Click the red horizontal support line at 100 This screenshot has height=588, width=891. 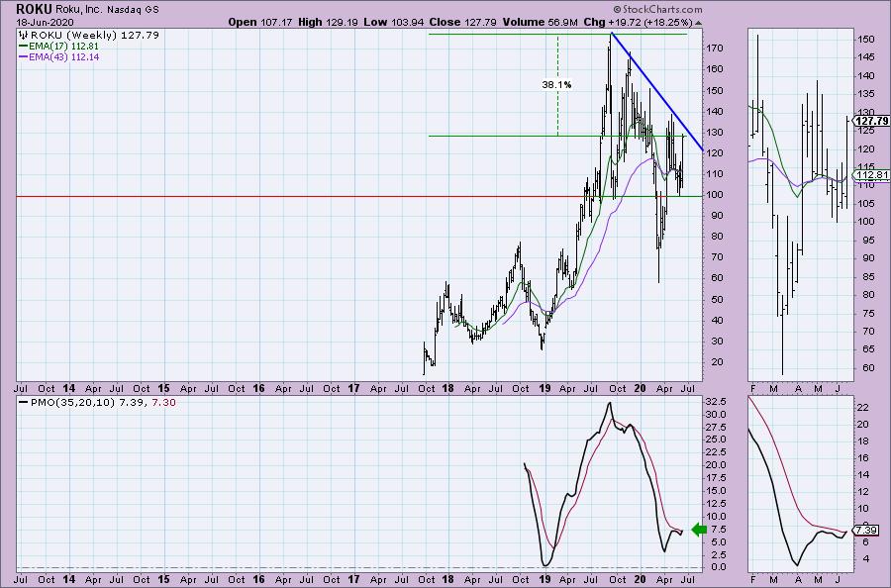[x=301, y=197]
